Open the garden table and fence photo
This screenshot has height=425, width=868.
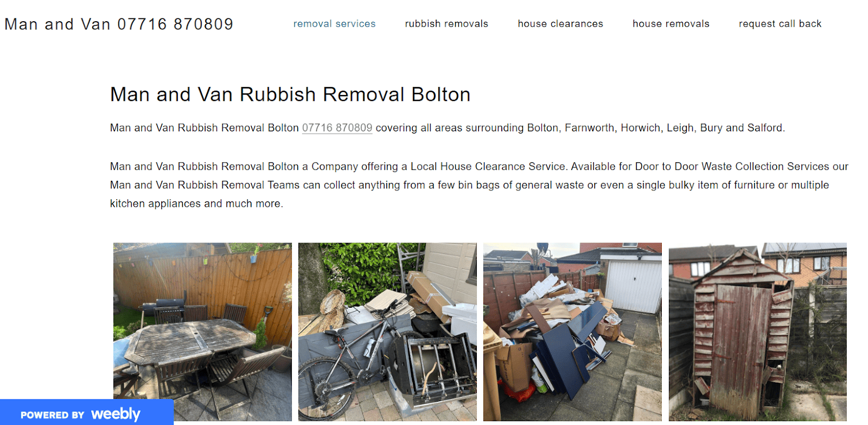(x=202, y=332)
